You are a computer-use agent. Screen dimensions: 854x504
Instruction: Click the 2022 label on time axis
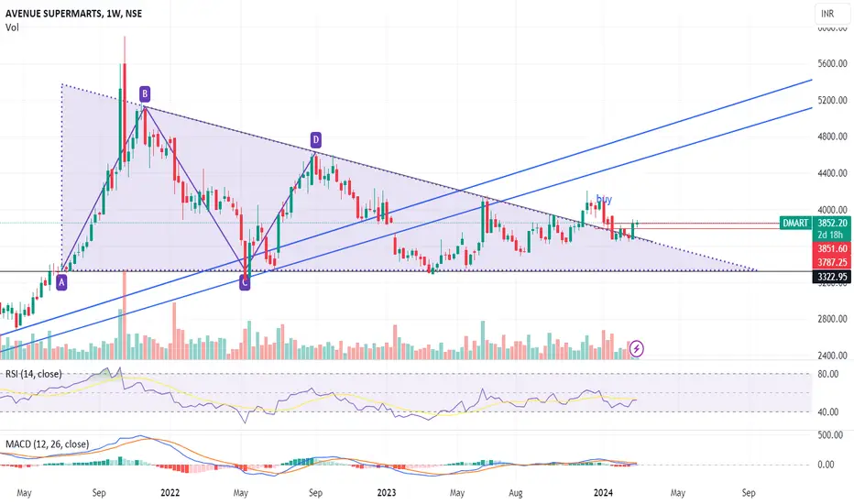point(170,493)
